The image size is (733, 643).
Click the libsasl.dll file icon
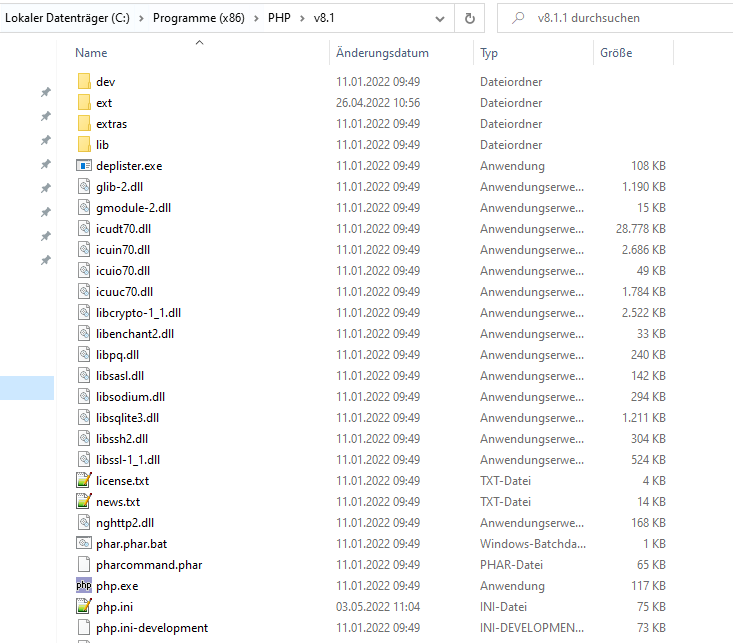tap(84, 376)
